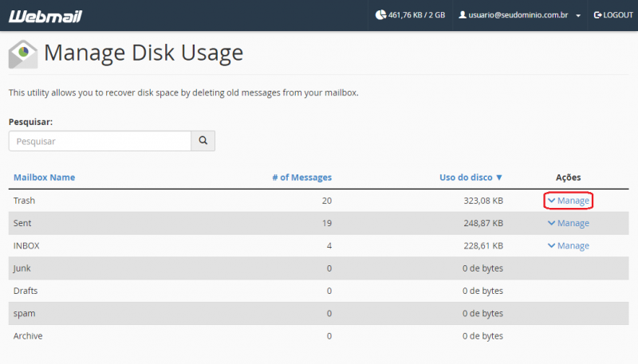Click the logout arrow icon
This screenshot has height=364, width=638.
pos(597,15)
